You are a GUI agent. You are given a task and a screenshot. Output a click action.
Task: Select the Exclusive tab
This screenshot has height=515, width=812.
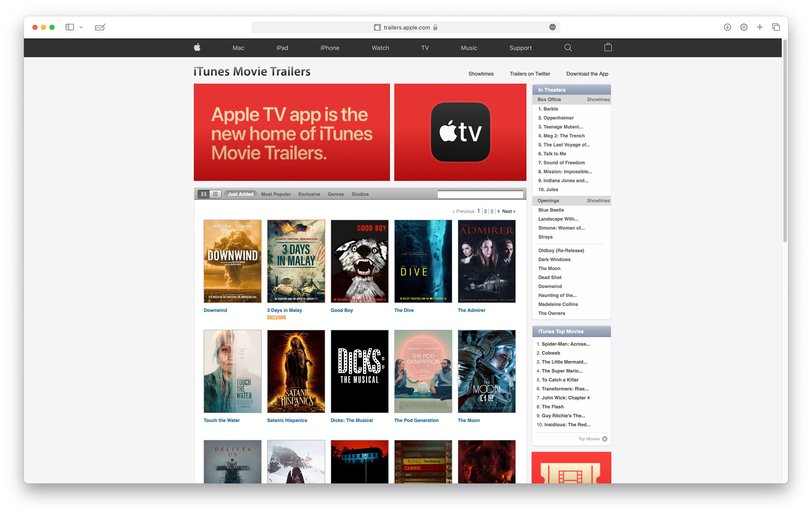point(309,194)
